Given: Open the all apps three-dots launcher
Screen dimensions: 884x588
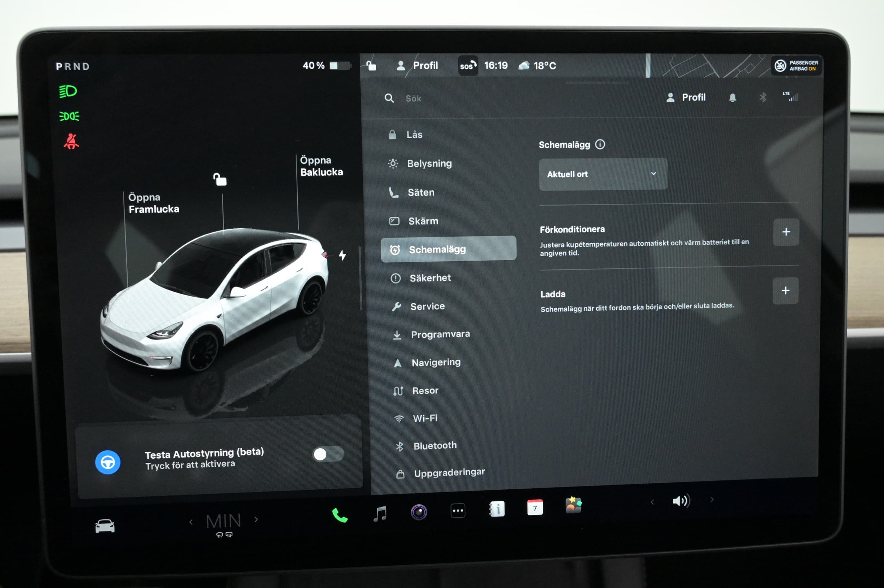Looking at the screenshot, I should tap(458, 510).
